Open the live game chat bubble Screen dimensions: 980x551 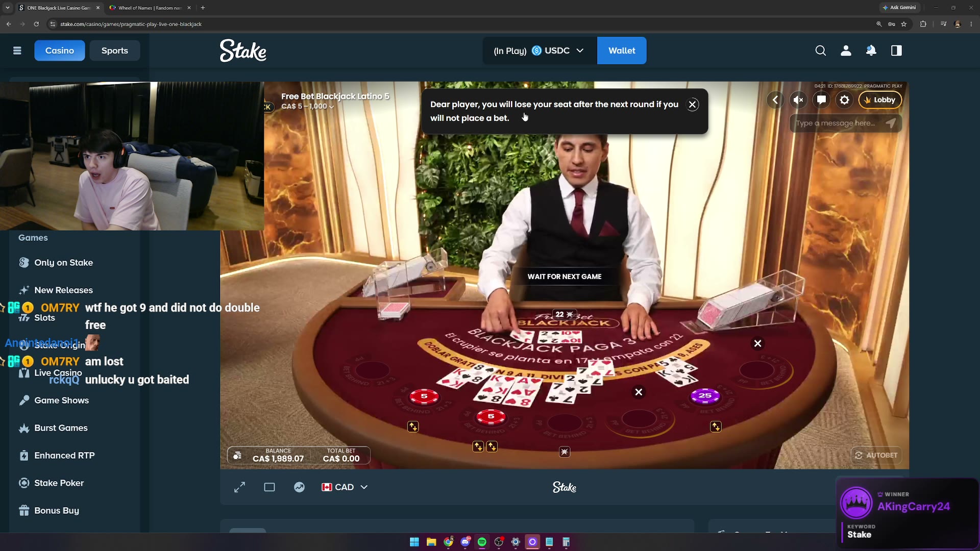click(x=821, y=100)
